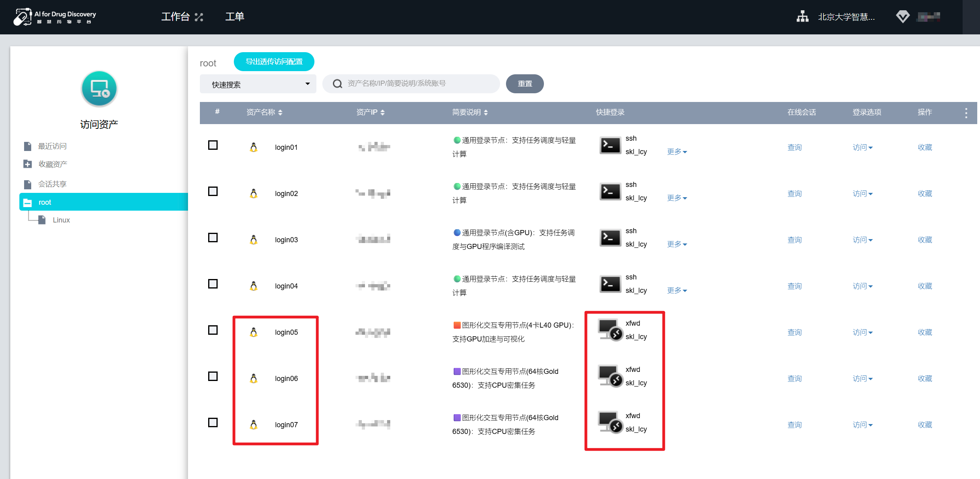Select 收藏资产 in sidebar
This screenshot has width=980, height=479.
click(x=53, y=164)
